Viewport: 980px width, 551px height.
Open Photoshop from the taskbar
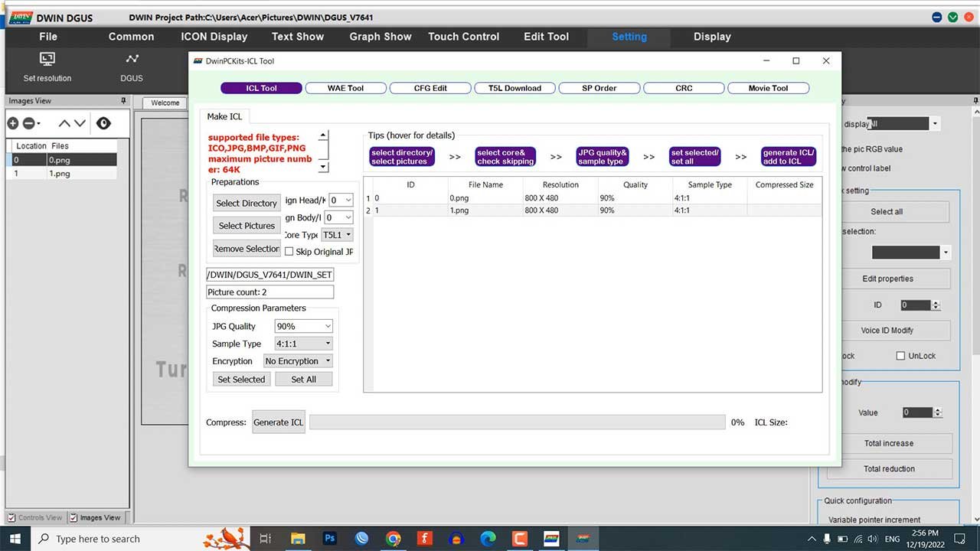click(x=330, y=539)
